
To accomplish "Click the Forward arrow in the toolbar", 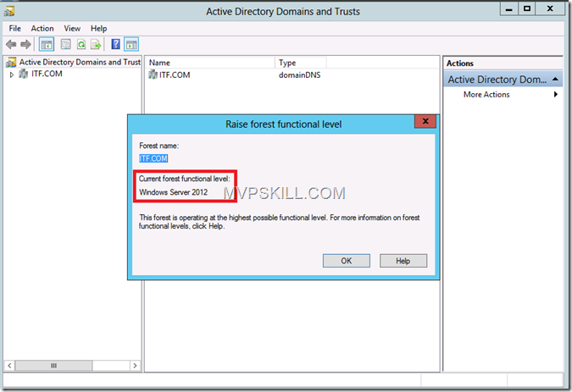I will [x=25, y=44].
